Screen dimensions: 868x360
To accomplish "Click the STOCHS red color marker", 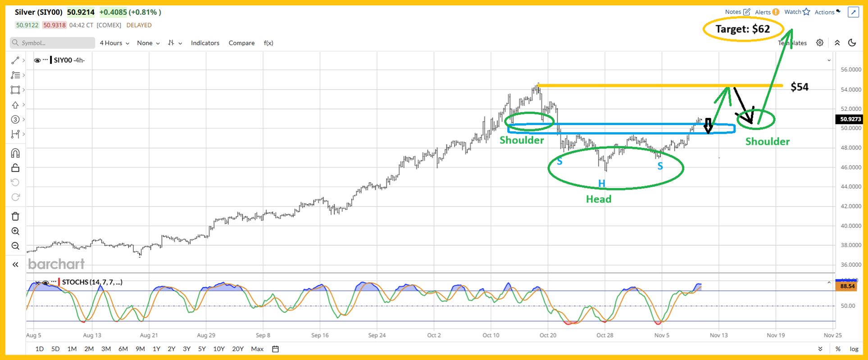I will 59,282.
